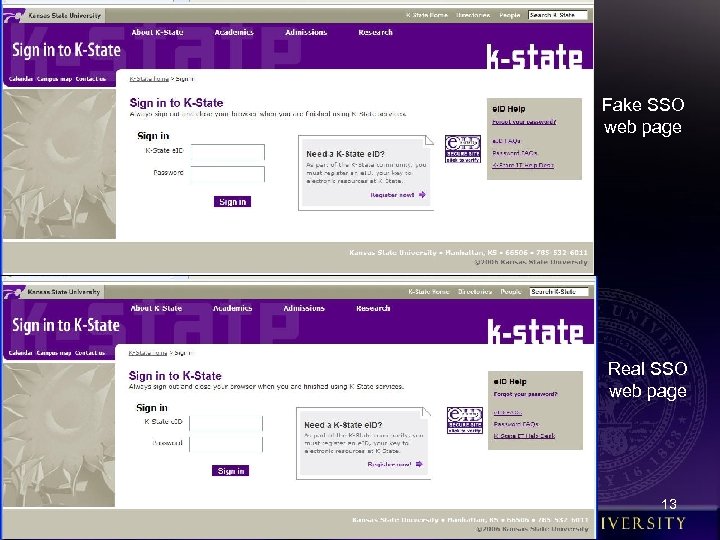The height and width of the screenshot is (540, 720).
Task: Click Sign in button on the fake page
Action: pyautogui.click(x=232, y=202)
